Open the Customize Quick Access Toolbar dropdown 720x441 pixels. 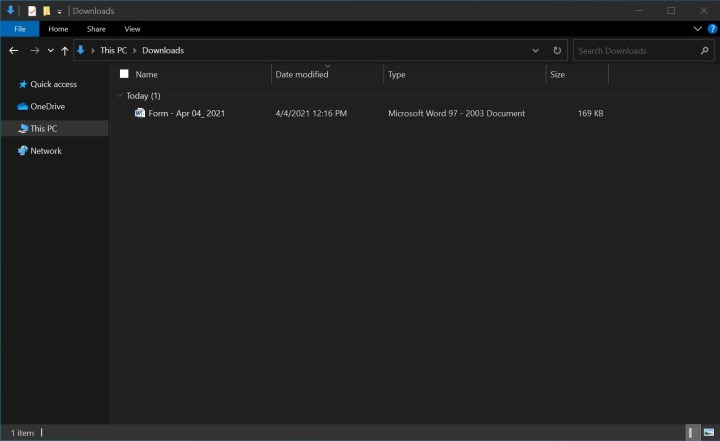coord(59,11)
